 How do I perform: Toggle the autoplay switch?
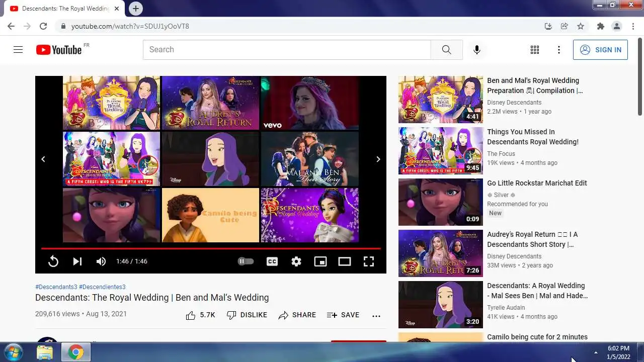[246, 261]
